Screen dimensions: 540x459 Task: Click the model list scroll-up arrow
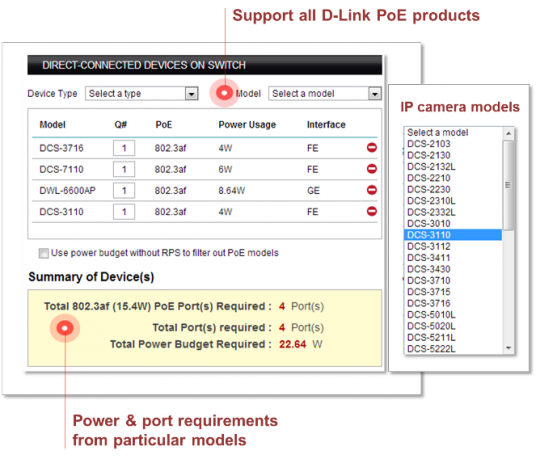click(508, 133)
